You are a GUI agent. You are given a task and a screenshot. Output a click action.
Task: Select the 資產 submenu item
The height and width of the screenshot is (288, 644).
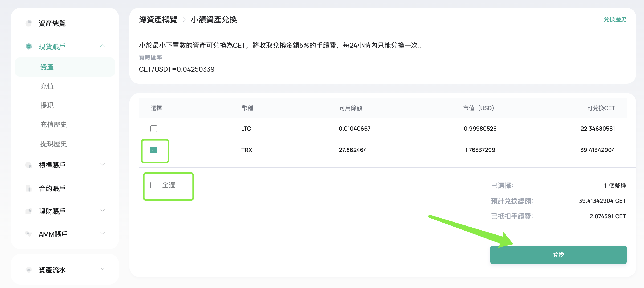[x=65, y=67]
